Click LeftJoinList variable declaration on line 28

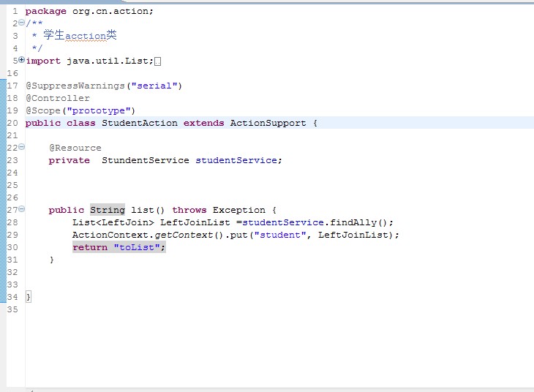[195, 222]
